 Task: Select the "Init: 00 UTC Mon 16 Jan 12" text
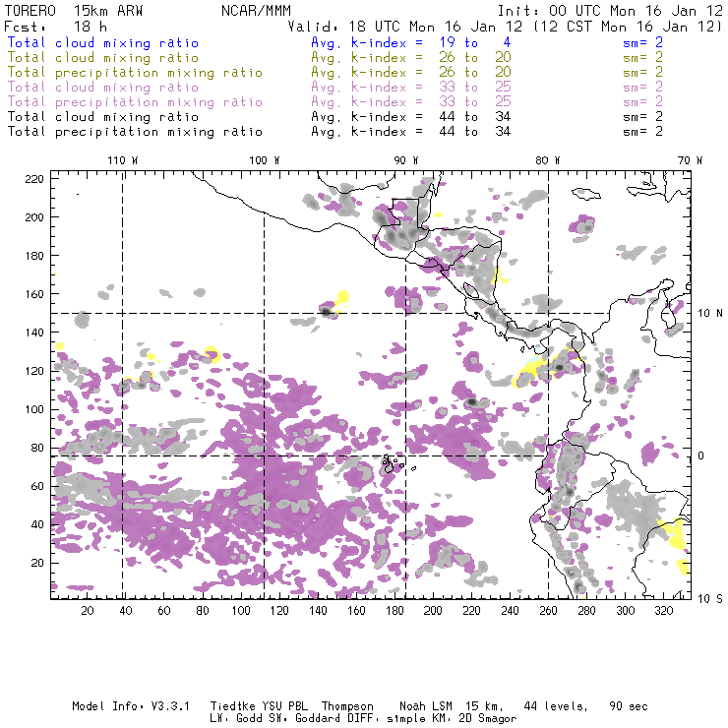(x=610, y=11)
